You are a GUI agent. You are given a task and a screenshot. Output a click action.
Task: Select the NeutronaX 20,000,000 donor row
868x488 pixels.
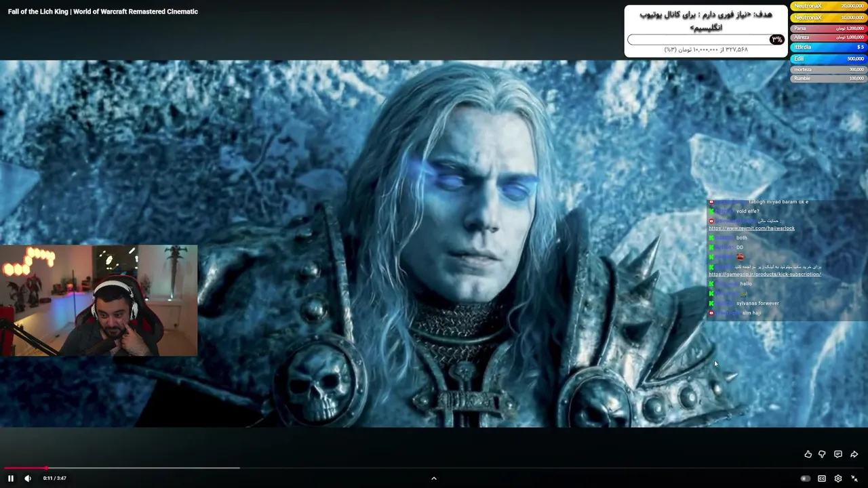829,6
